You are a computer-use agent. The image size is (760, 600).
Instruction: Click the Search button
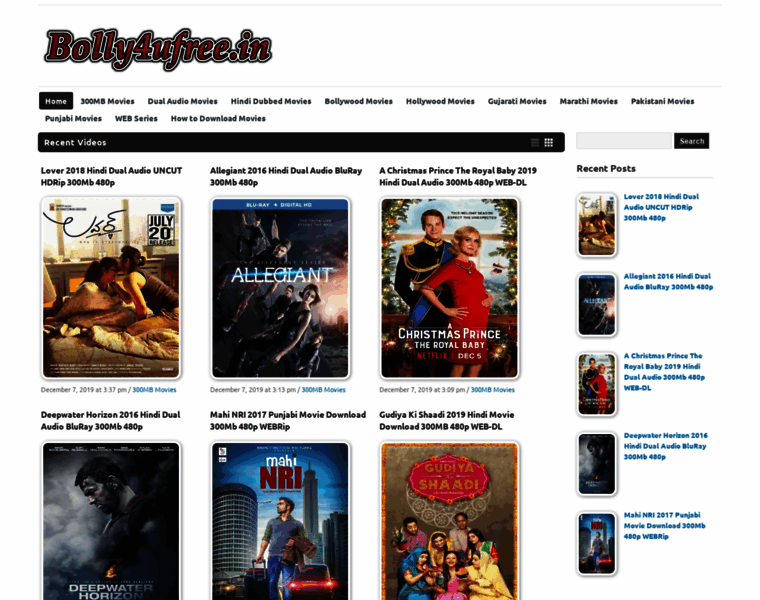click(692, 141)
